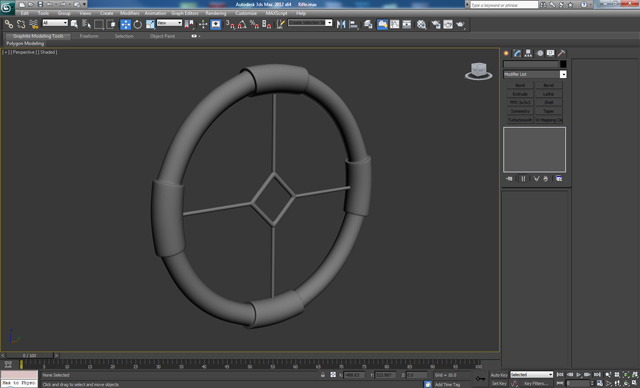Open the 3ds Max application menu logo
Image resolution: width=640 pixels, height=388 pixels.
7,7
